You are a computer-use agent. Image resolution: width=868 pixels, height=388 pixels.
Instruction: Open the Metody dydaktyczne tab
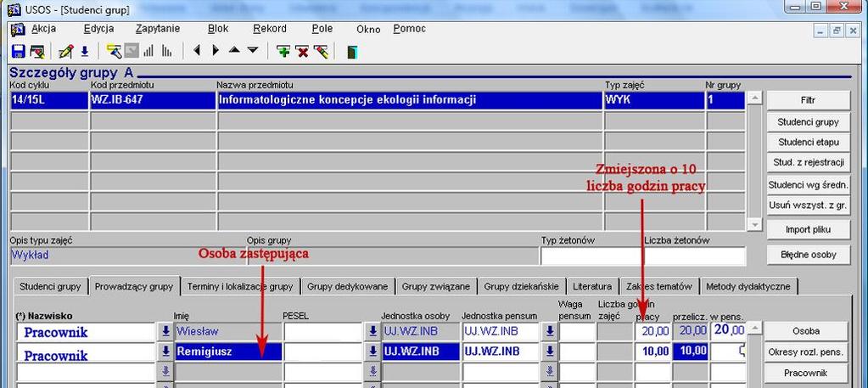[748, 287]
